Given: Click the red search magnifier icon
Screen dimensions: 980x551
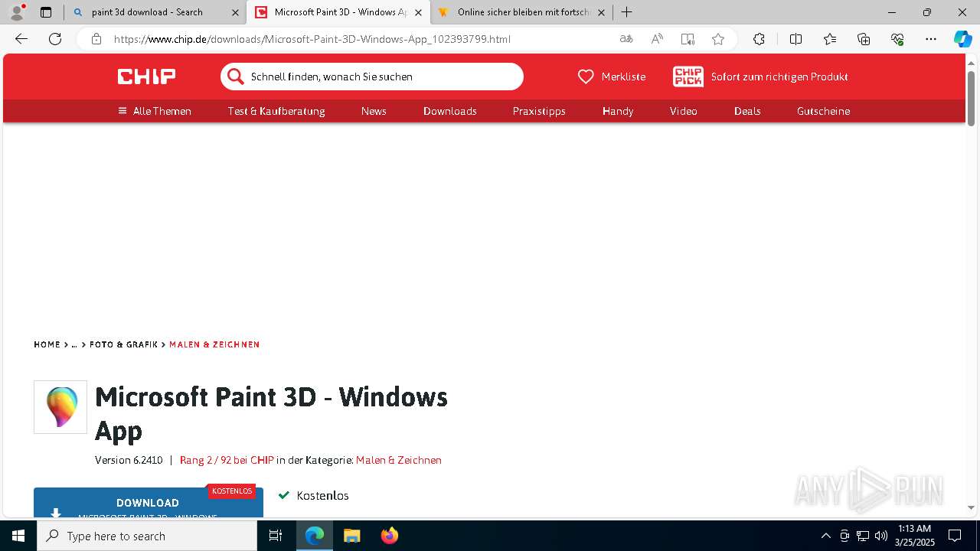Looking at the screenshot, I should click(x=235, y=77).
